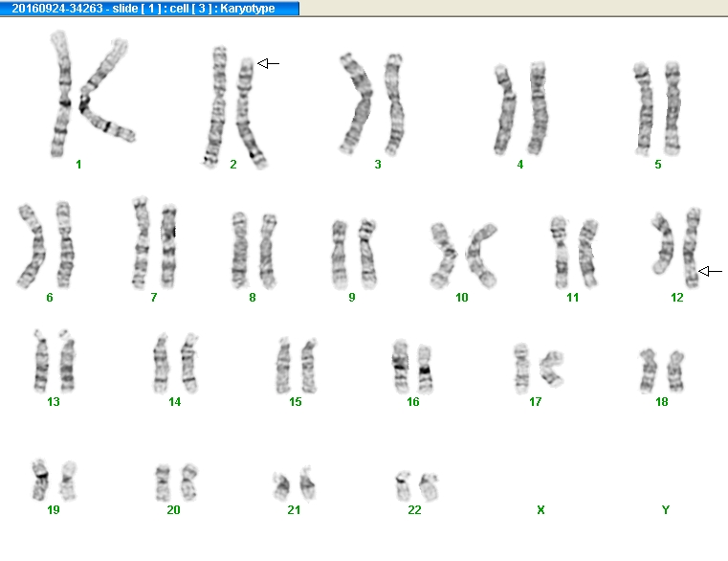Click the green label for chromosome 5

[658, 164]
